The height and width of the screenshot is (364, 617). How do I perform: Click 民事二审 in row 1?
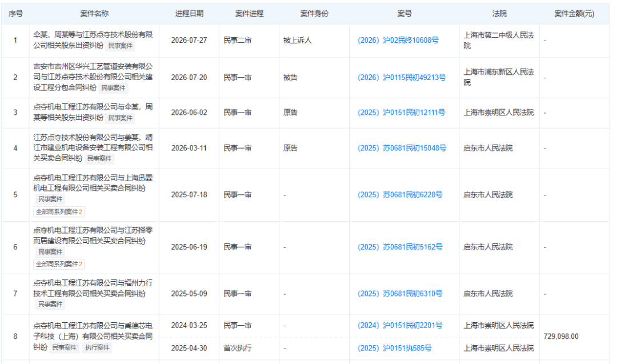click(237, 40)
